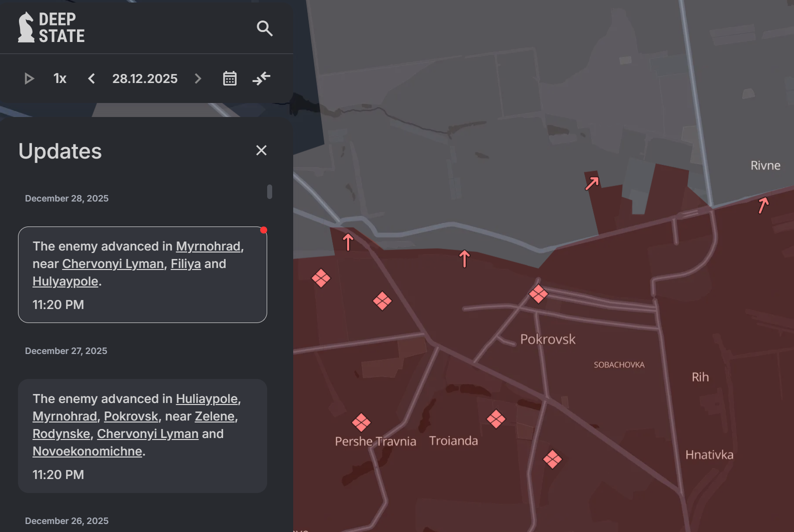Select the 11:20 PM time in December 27 card
The width and height of the screenshot is (794, 532).
point(58,475)
